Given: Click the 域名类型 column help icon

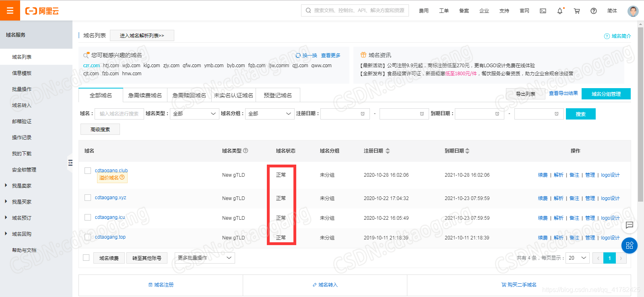Looking at the screenshot, I should pyautogui.click(x=246, y=151).
